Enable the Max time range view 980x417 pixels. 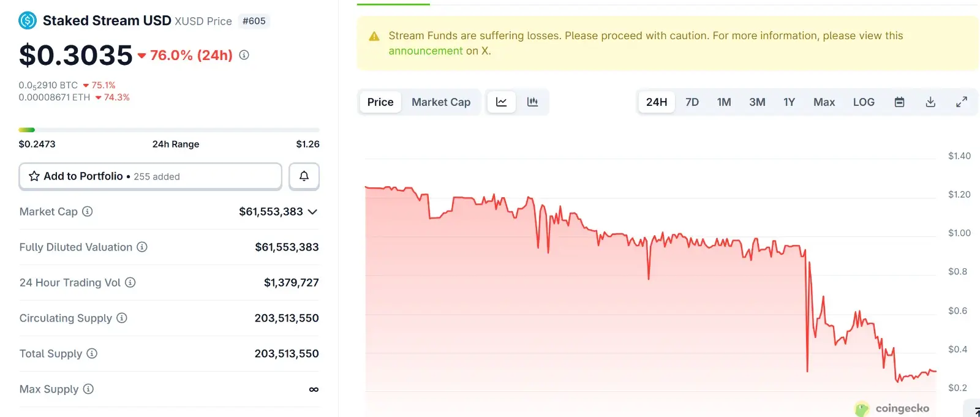point(824,102)
